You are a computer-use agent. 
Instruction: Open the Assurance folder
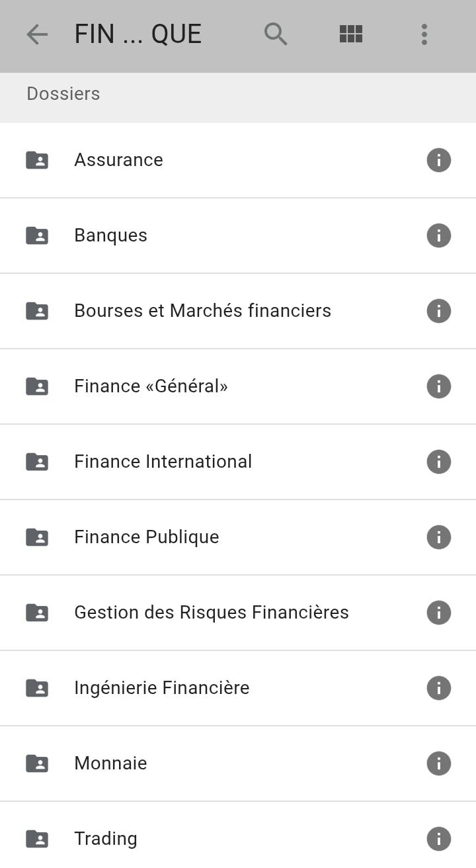(x=119, y=160)
